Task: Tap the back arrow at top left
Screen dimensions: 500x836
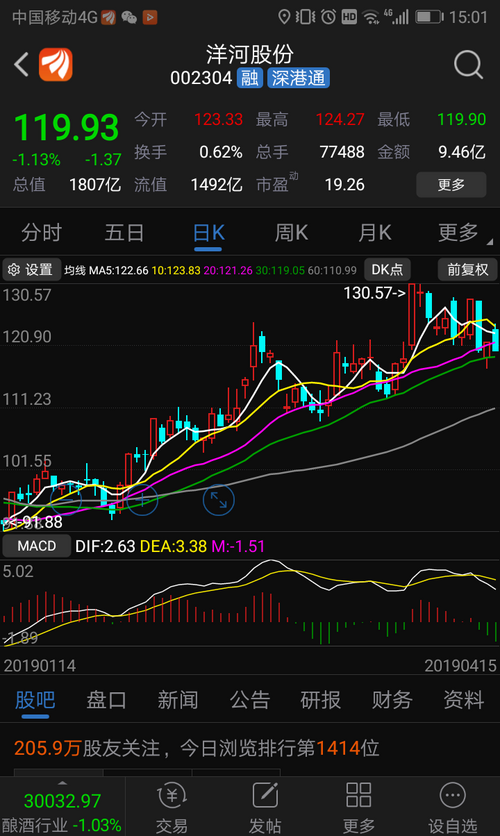Action: [21, 65]
